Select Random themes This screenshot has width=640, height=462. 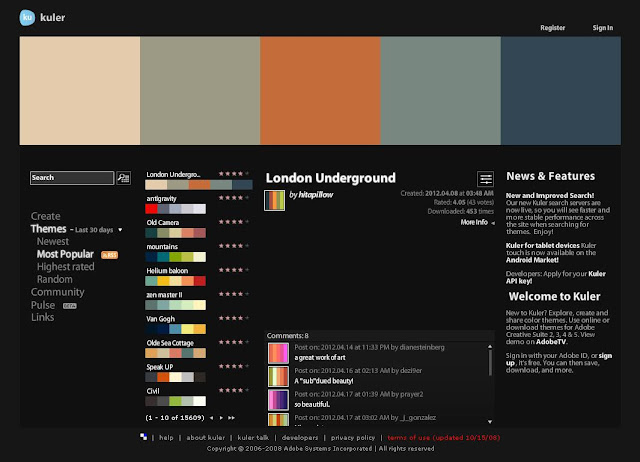pos(55,280)
